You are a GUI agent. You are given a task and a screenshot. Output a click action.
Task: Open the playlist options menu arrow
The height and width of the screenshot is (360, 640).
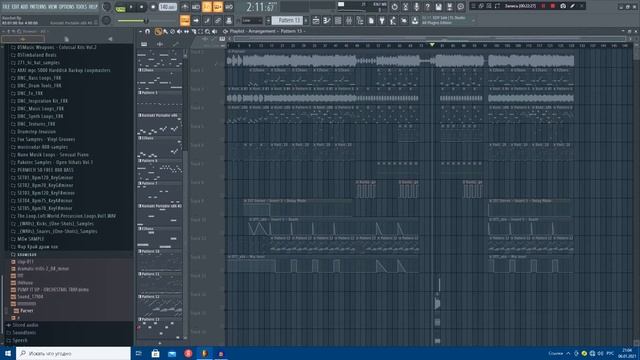(x=140, y=31)
